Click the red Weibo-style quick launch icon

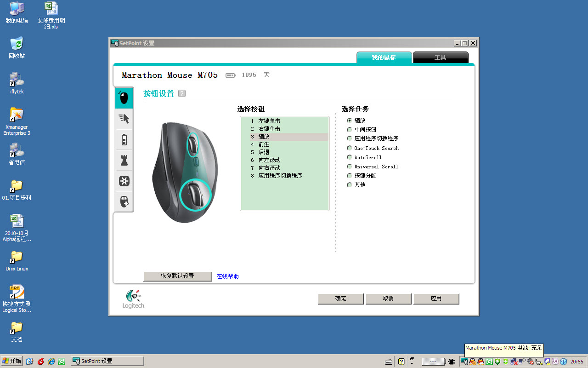click(41, 361)
